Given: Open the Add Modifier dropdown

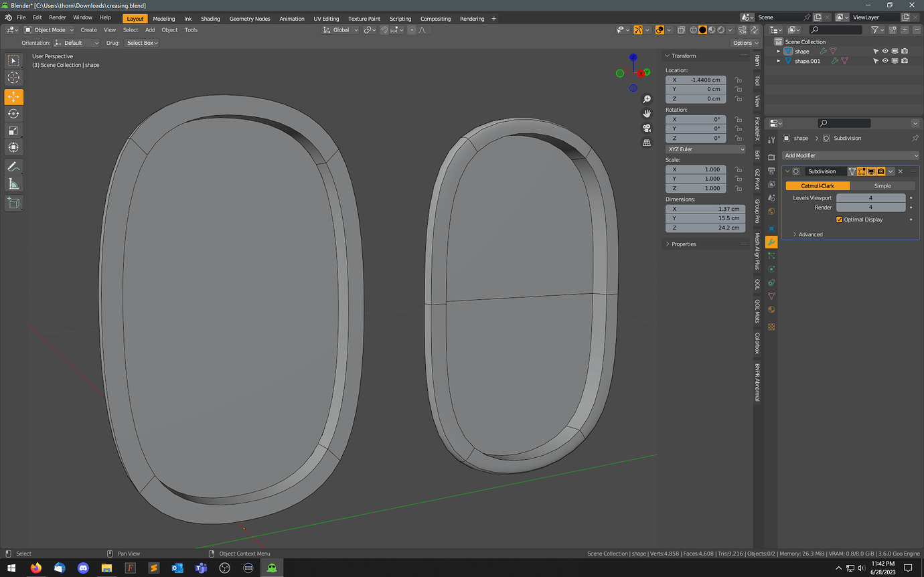Looking at the screenshot, I should pos(850,155).
